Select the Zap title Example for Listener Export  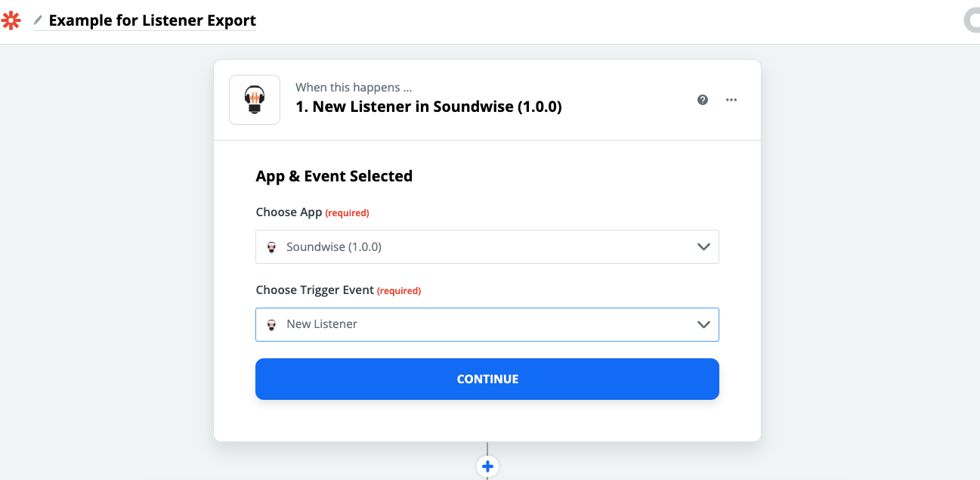pos(153,20)
